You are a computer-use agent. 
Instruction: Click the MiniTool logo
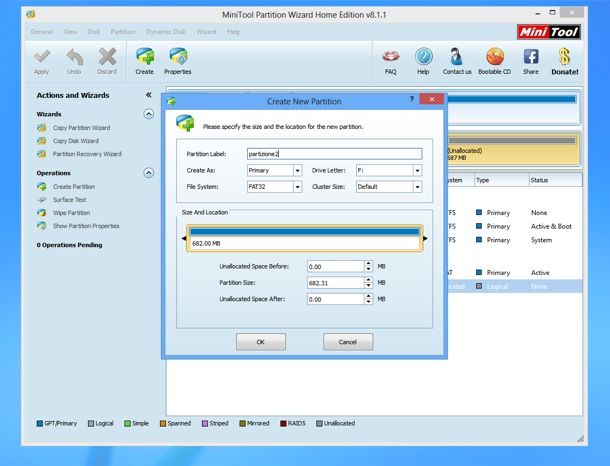tap(549, 32)
